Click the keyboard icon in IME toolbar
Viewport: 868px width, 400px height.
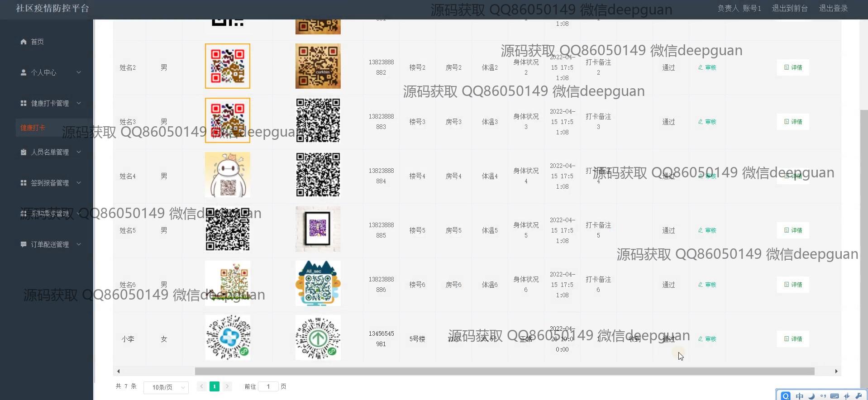click(x=835, y=396)
